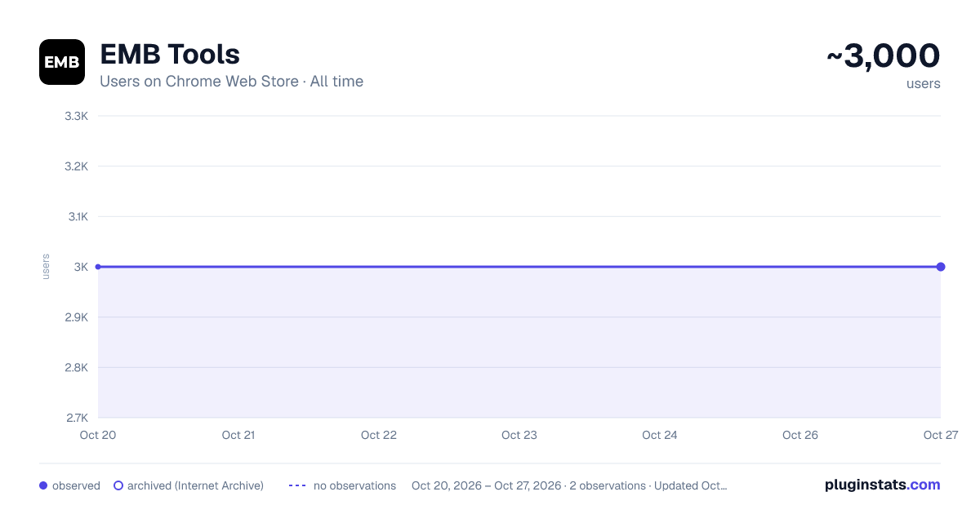The width and height of the screenshot is (980, 514).
Task: Click the Oct 22 x-axis label
Action: [379, 435]
